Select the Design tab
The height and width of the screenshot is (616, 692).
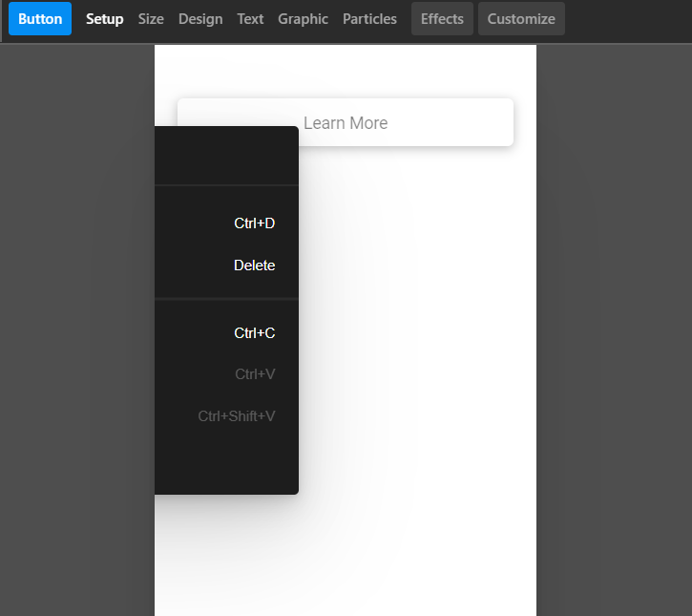point(200,19)
